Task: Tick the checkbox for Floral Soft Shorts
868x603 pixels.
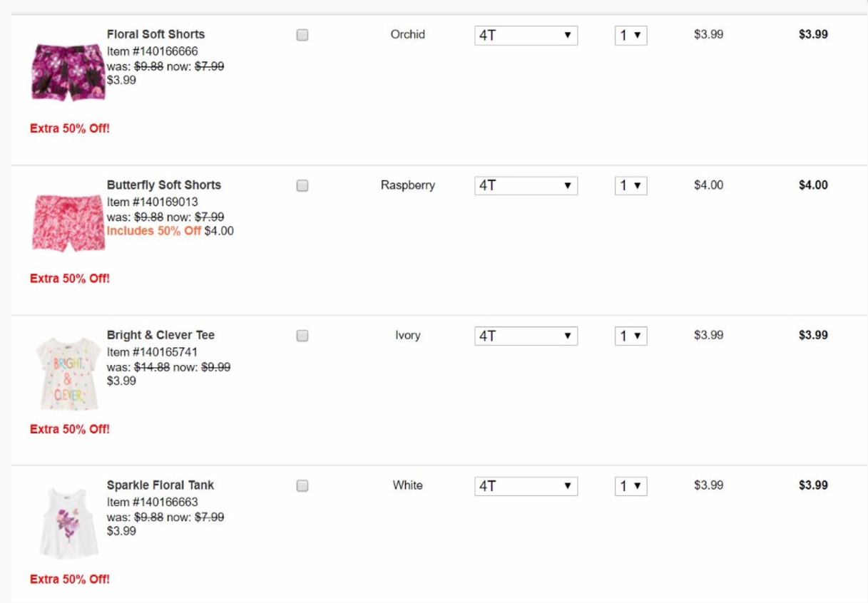Action: point(302,35)
